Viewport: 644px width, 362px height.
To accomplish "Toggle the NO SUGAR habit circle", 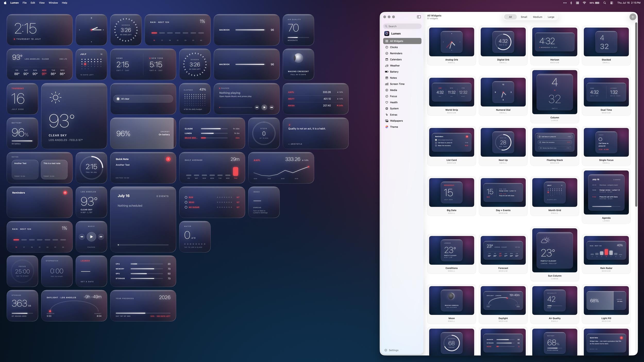I will [x=186, y=207].
